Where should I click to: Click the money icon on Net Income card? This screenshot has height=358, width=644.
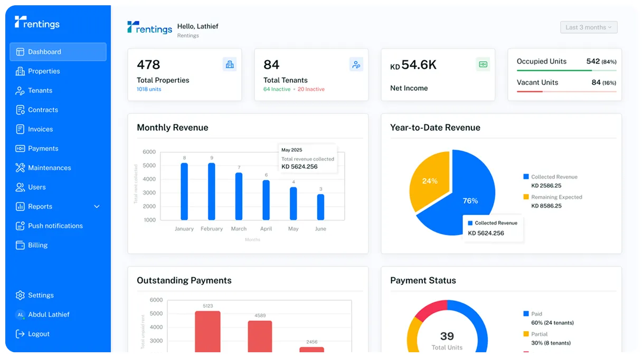pyautogui.click(x=483, y=64)
